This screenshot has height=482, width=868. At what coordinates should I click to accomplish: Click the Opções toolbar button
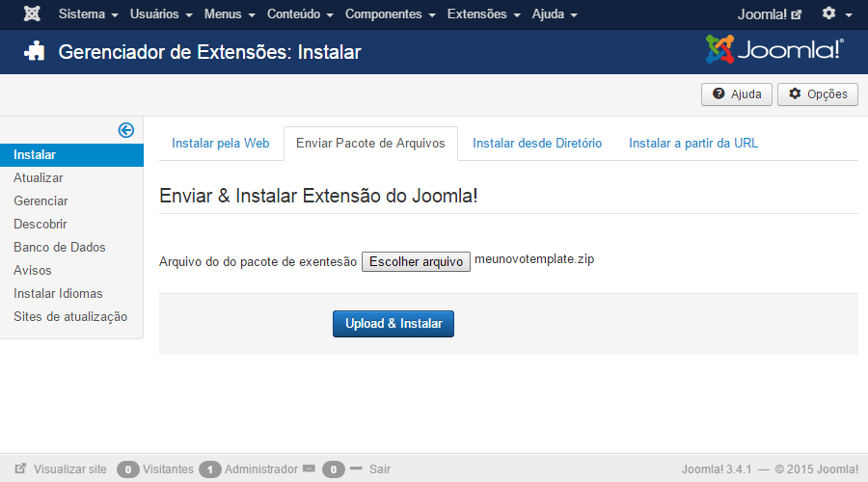pos(818,94)
